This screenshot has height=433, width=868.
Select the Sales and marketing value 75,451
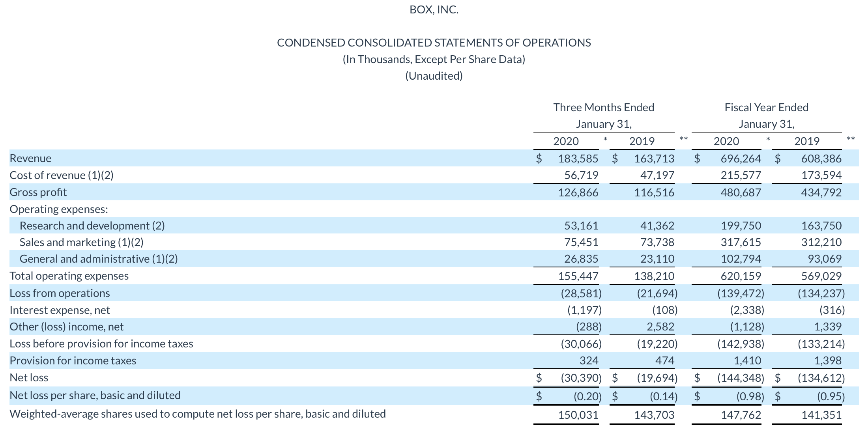[x=582, y=242]
